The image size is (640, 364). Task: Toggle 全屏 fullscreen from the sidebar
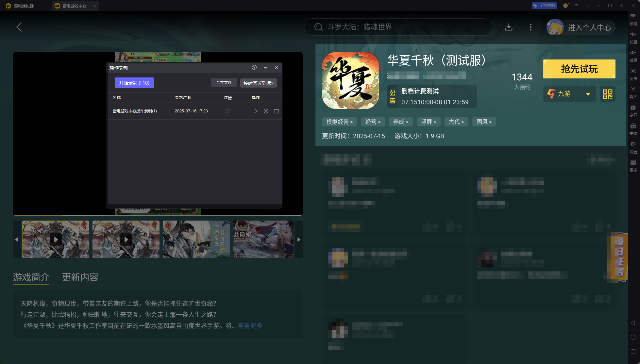coord(633,74)
